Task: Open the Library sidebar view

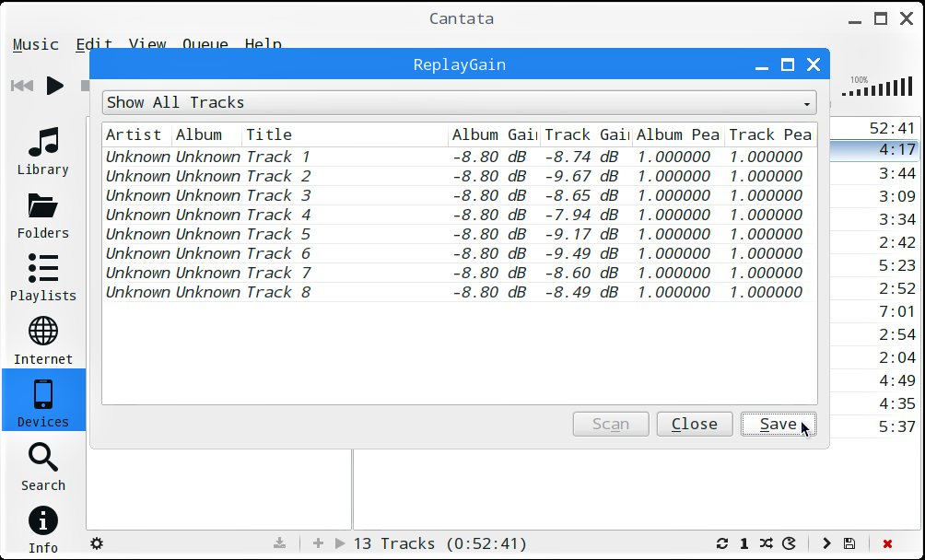Action: tap(43, 150)
